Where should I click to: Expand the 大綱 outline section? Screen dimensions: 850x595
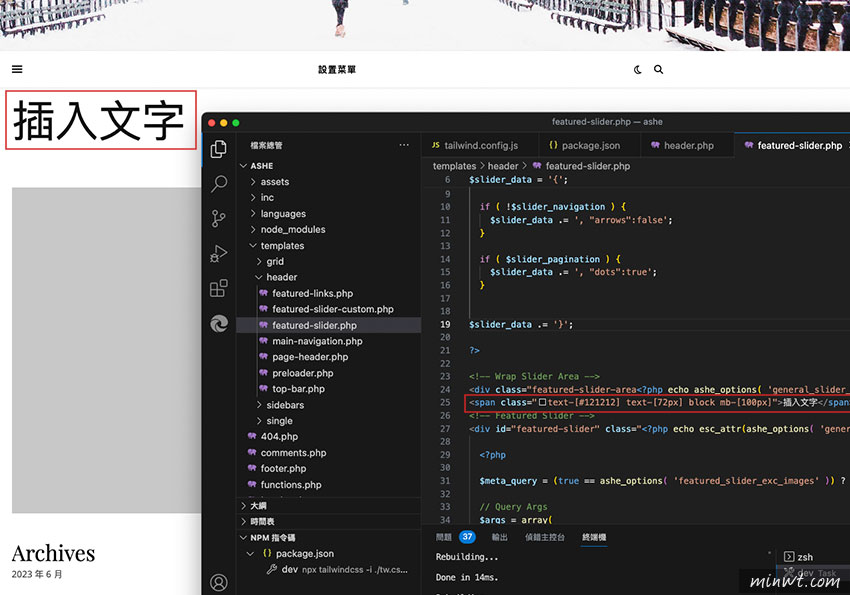(x=329, y=506)
